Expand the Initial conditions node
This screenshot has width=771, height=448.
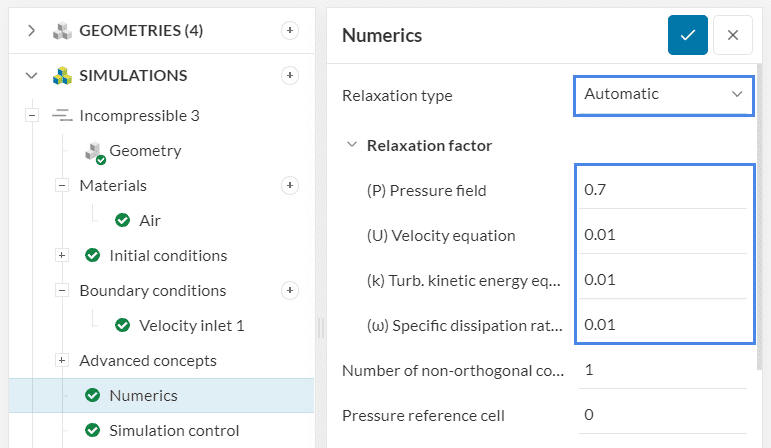tap(61, 256)
